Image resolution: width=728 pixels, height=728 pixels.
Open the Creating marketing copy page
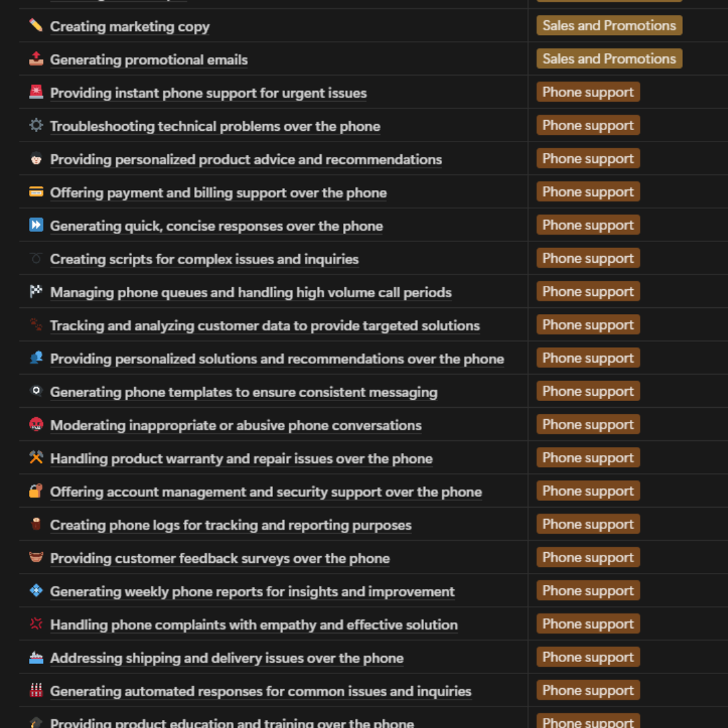[x=129, y=26]
